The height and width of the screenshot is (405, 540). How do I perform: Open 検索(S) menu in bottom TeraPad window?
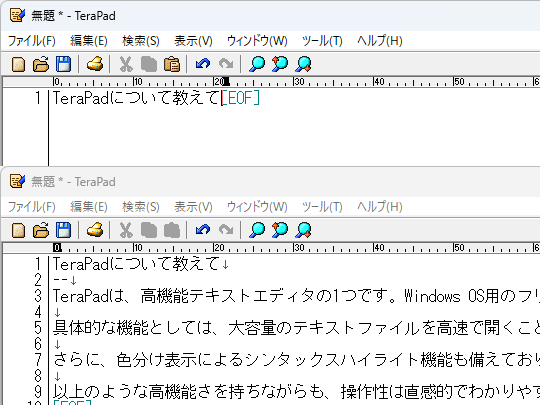[x=141, y=207]
